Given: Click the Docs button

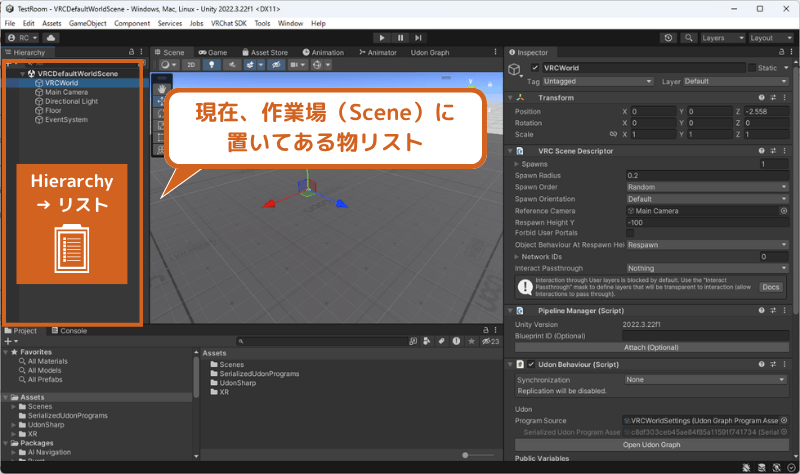Looking at the screenshot, I should click(770, 287).
